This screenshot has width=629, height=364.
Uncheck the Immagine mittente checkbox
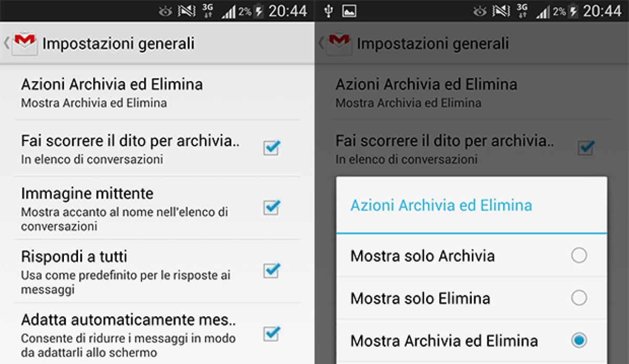coord(270,208)
